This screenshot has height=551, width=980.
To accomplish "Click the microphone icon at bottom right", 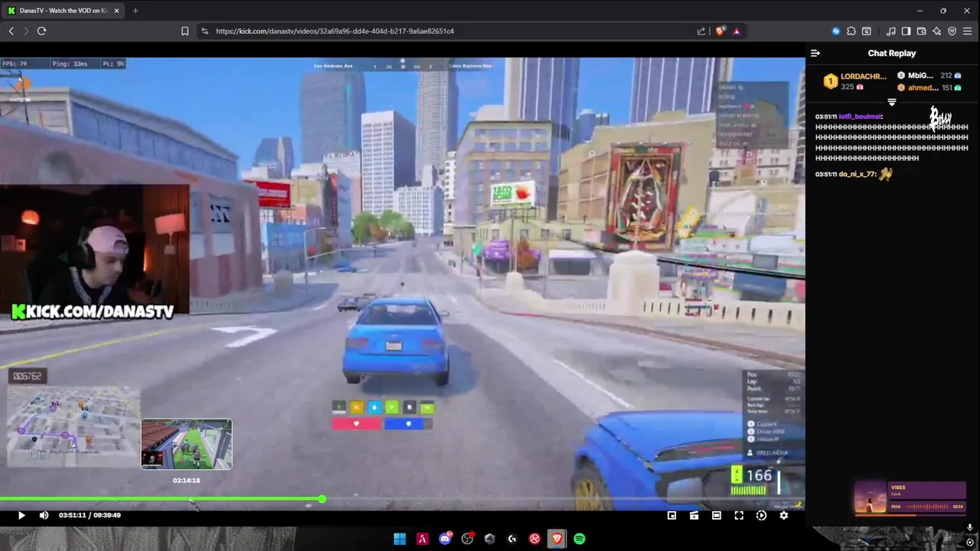I will point(970,527).
